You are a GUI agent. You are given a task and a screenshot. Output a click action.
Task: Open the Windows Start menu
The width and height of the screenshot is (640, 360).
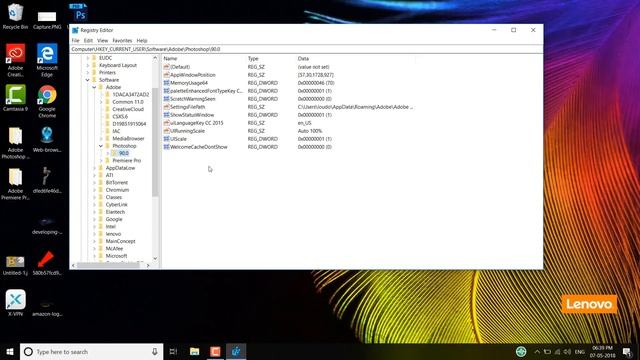(10, 351)
